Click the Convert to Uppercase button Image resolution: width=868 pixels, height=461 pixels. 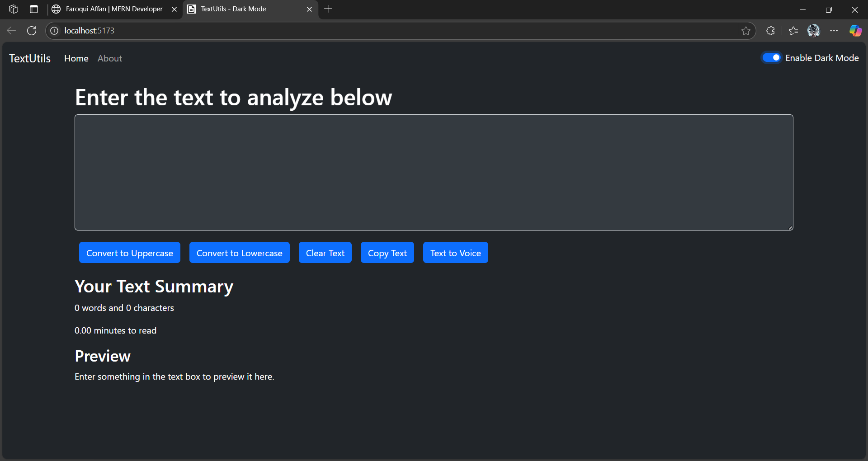[x=130, y=253]
